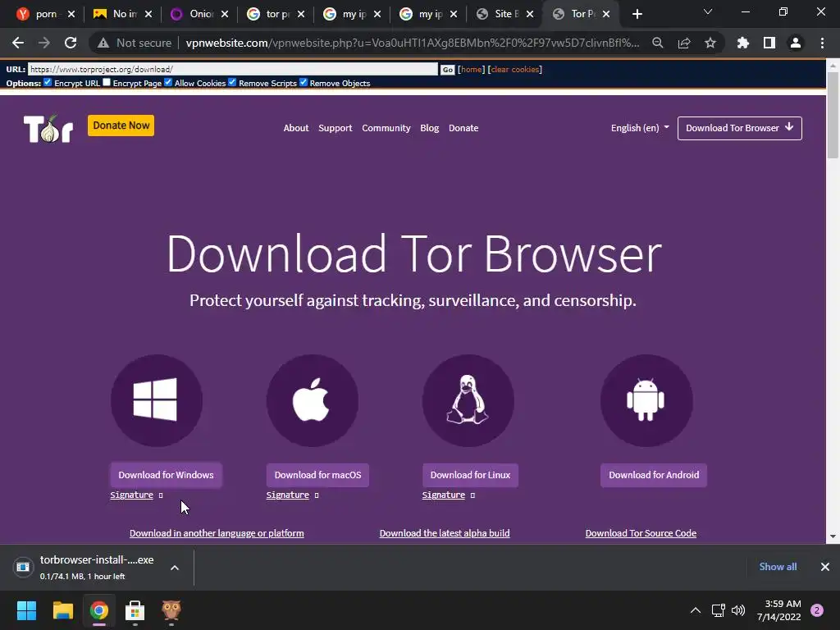Expand download item options chevron

(x=175, y=568)
